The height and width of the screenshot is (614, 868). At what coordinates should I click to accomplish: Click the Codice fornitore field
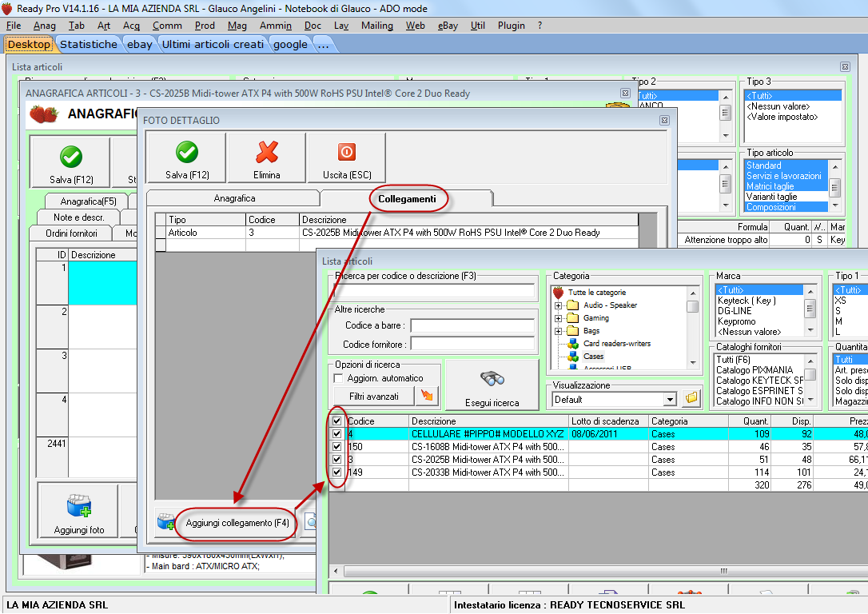click(x=472, y=345)
